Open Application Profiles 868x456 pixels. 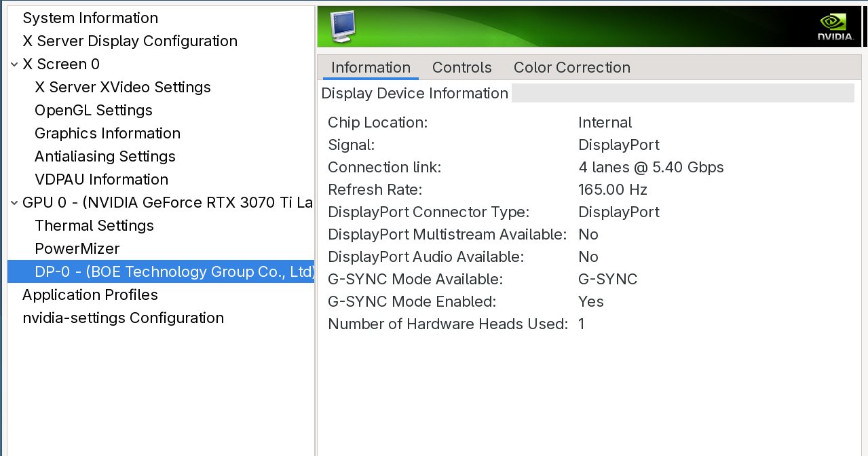coord(90,295)
